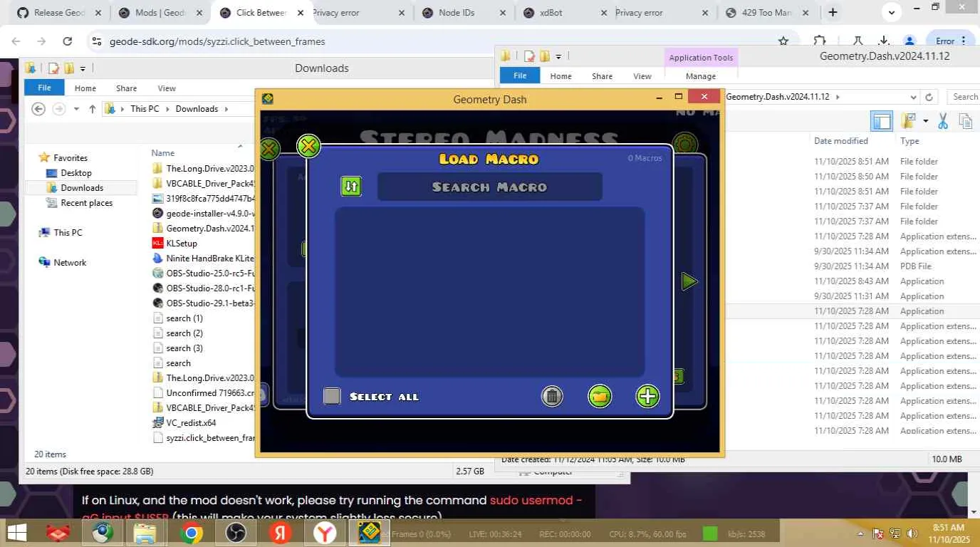The image size is (980, 547).
Task: Close the Load Macro popup with the X
Action: (308, 147)
